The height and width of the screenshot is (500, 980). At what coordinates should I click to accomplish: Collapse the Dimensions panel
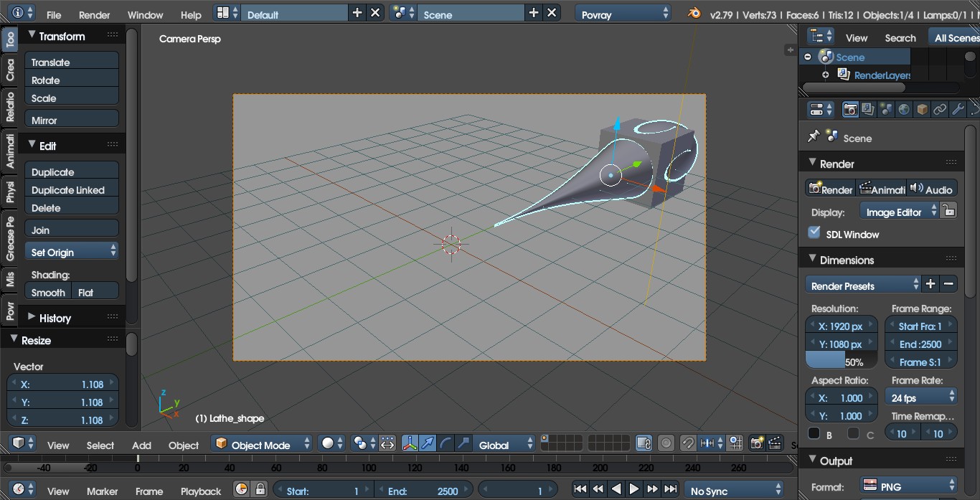coord(813,260)
